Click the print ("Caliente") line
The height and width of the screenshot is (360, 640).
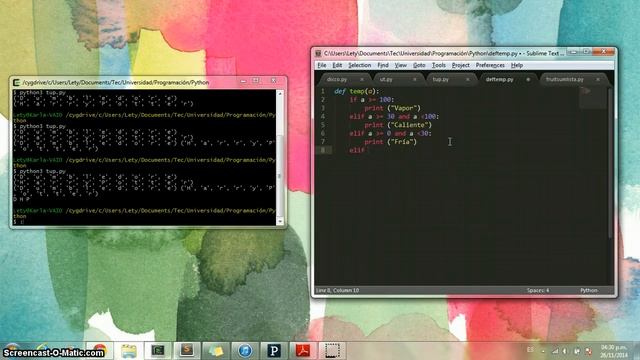398,125
